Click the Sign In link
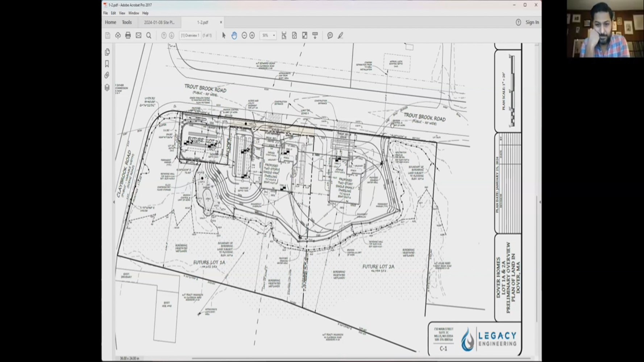 click(532, 22)
